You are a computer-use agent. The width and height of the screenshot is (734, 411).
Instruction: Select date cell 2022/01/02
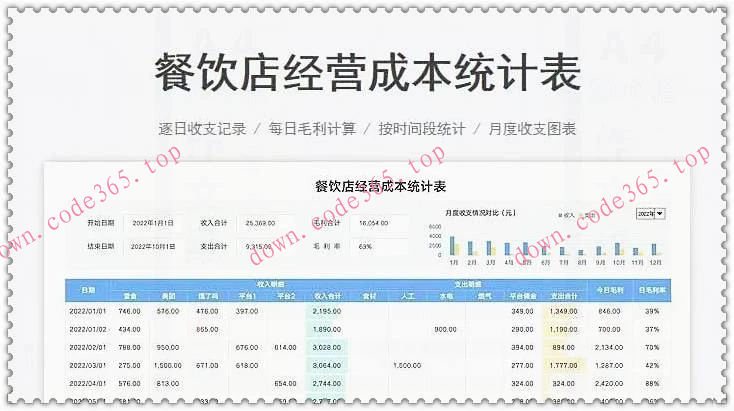(88, 330)
